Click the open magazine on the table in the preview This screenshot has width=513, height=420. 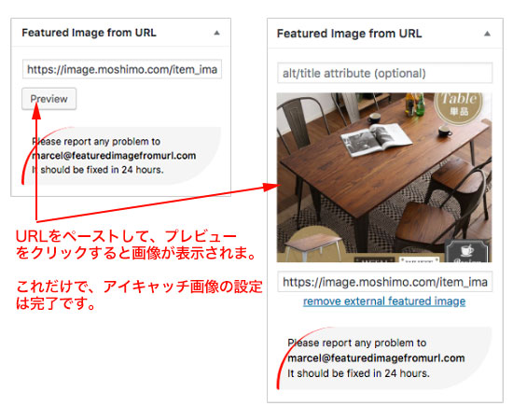[x=376, y=139]
